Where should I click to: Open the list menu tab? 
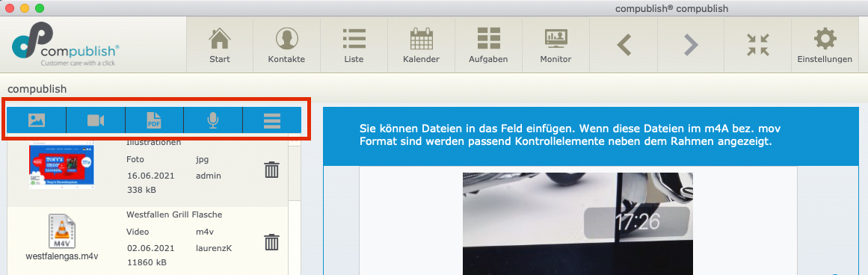272,120
